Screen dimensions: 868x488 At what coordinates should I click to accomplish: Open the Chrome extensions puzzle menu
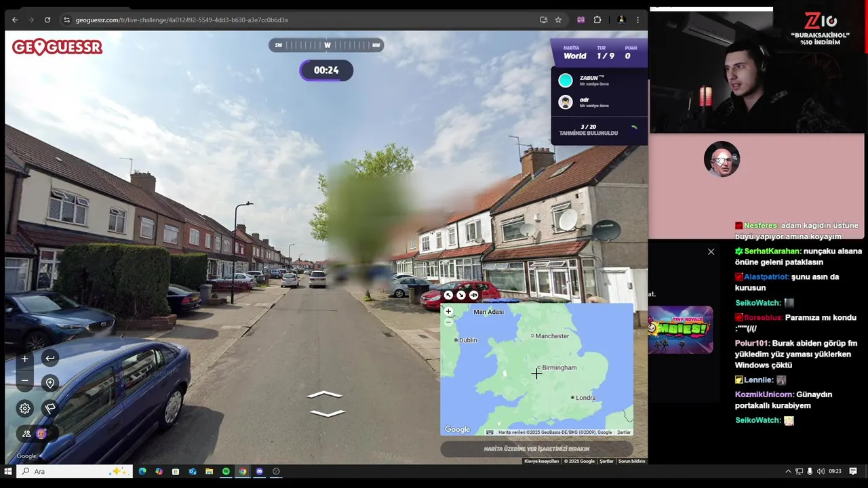597,20
